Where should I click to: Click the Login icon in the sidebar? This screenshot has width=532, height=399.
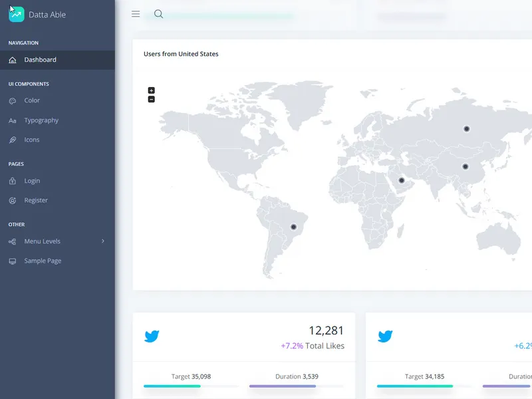[12, 180]
